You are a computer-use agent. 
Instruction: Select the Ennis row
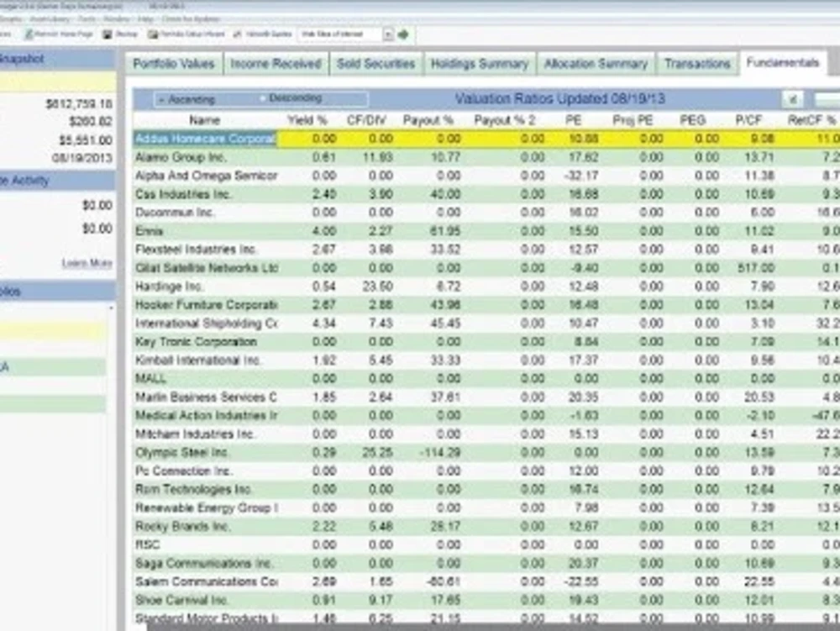(x=486, y=231)
